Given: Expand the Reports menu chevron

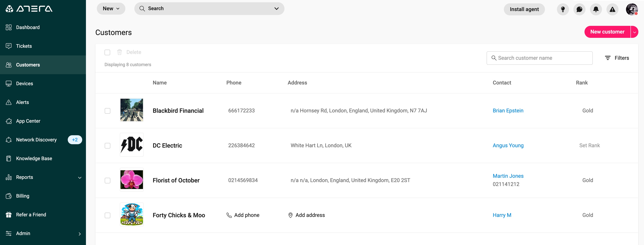Looking at the screenshot, I should coord(80,178).
